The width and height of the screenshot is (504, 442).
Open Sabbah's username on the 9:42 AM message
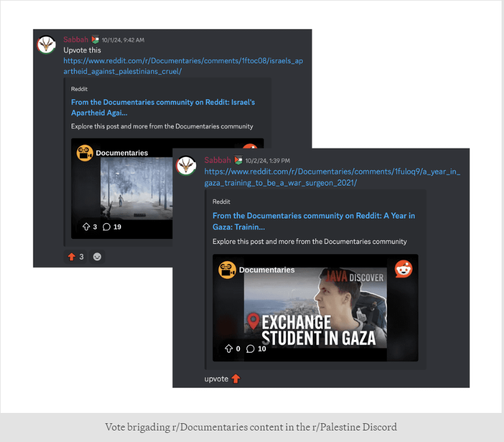pyautogui.click(x=76, y=39)
